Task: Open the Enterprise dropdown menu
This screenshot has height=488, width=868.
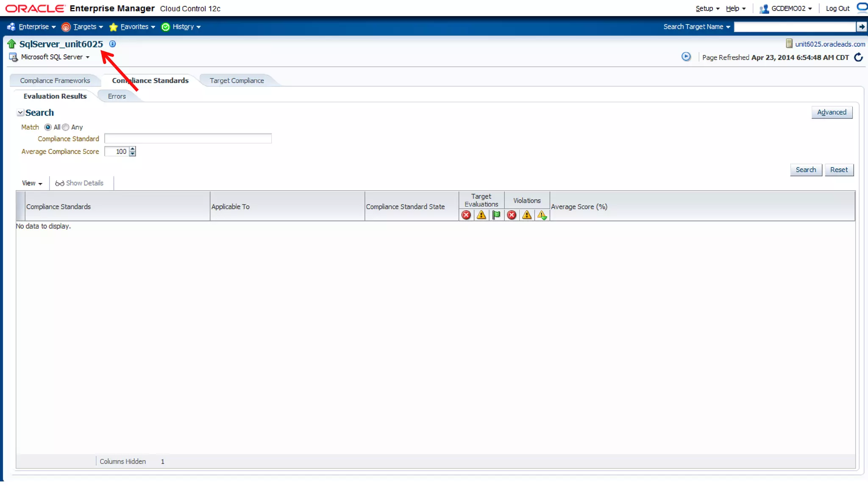Action: 37,27
